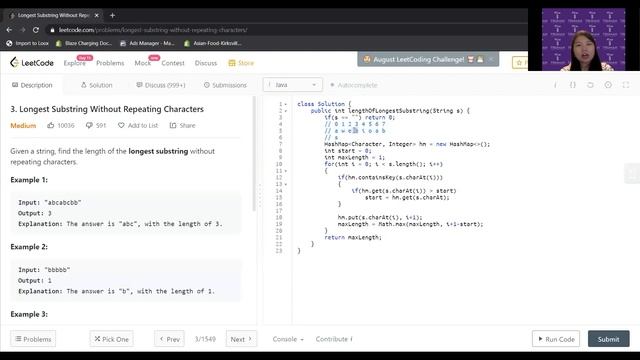
Task: Click the yellow star premium button
Action: [520, 62]
